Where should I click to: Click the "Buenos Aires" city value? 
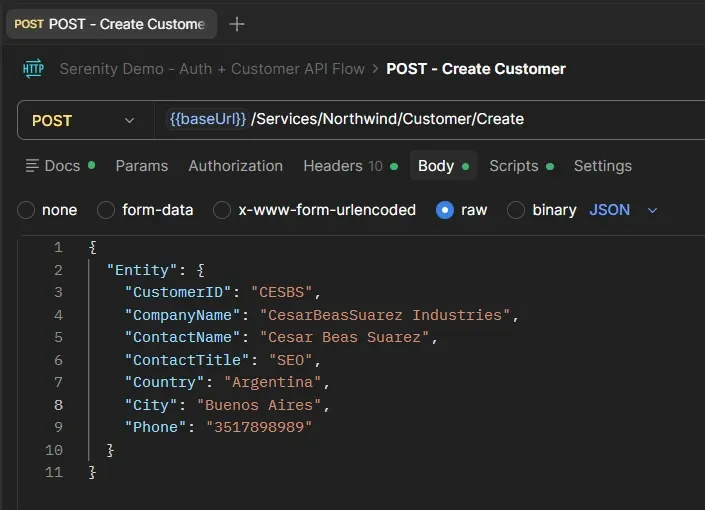click(259, 405)
